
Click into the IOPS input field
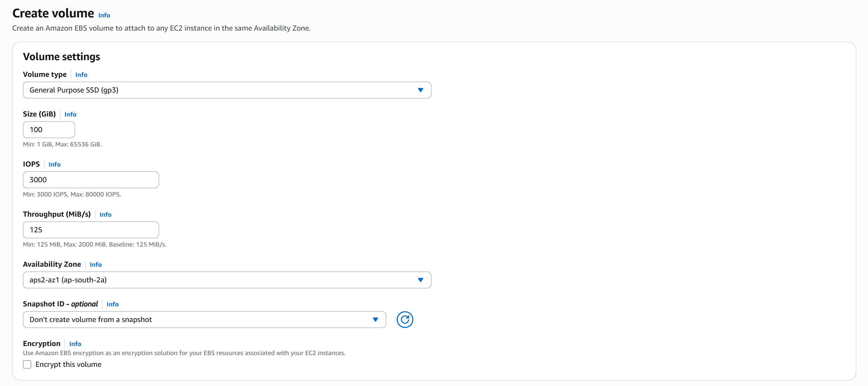[91, 180]
